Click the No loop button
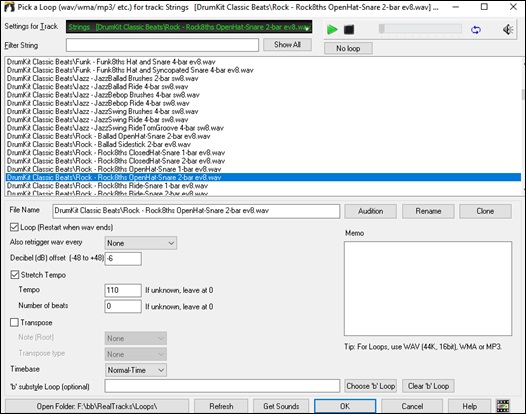 click(x=348, y=48)
